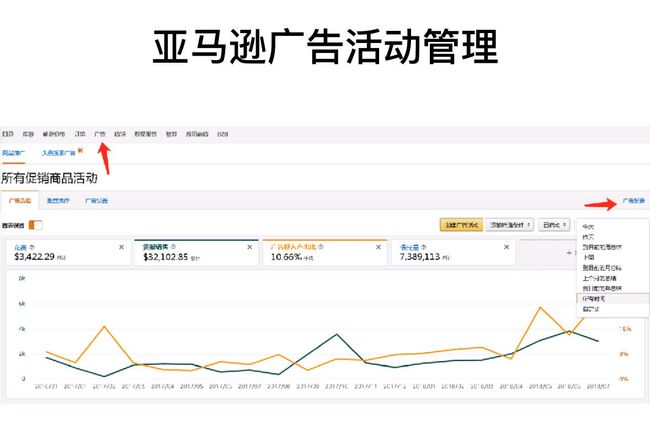Choose week-to-date date range option

(x=613, y=247)
